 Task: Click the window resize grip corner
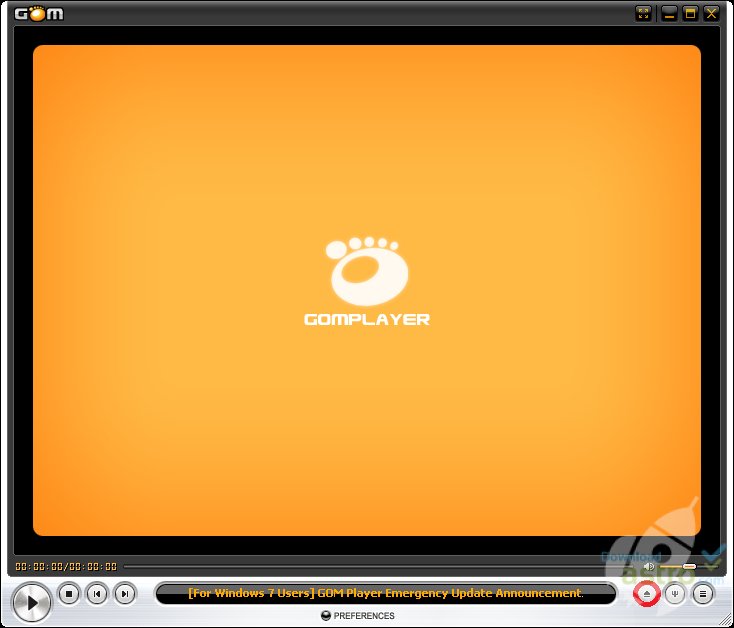click(x=726, y=621)
